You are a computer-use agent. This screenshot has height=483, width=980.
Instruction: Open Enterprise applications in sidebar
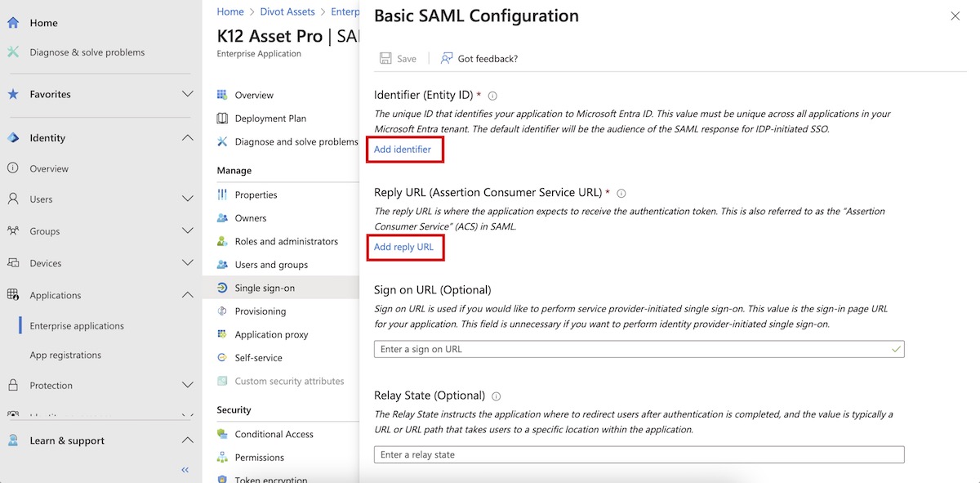[77, 326]
